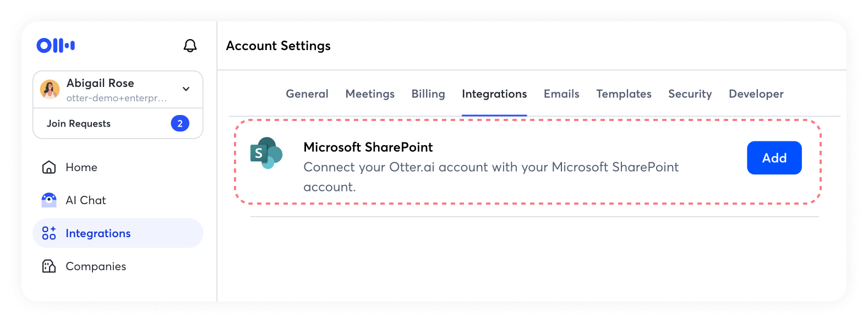Click the Microsoft SharePoint title text

tap(368, 147)
